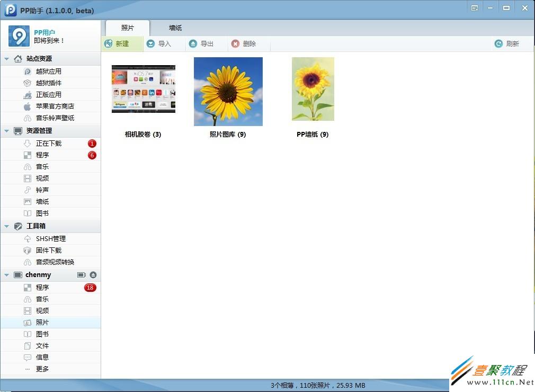This screenshot has height=392, width=535.
Task: Open 音乐 under 资源管理
Action: tap(50, 166)
